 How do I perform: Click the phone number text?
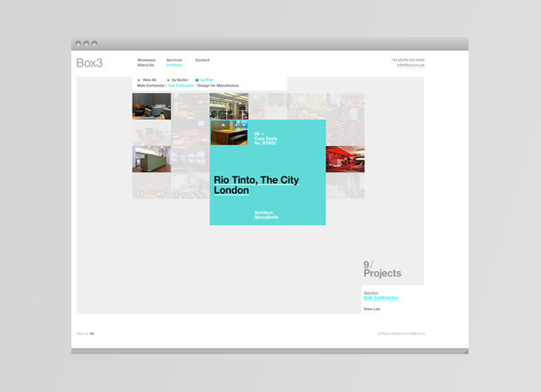tap(408, 60)
